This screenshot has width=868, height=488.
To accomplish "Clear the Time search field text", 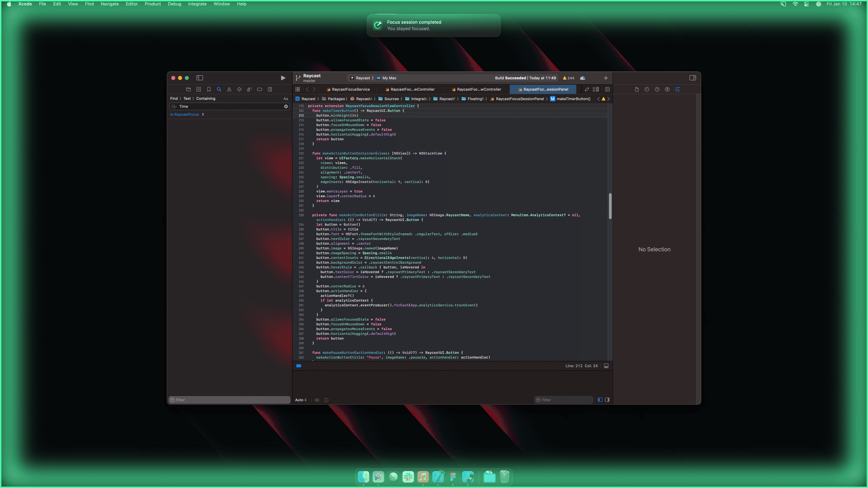I will [x=286, y=106].
